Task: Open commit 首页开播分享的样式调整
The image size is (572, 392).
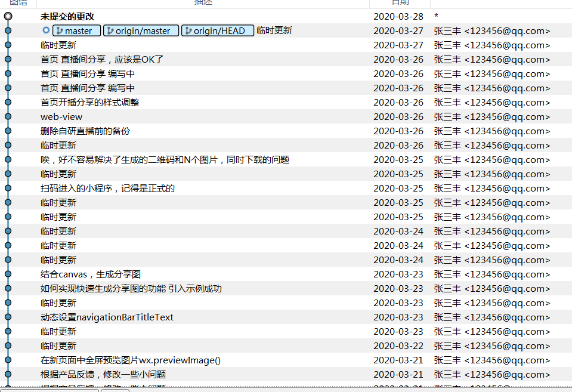Action: 89,103
